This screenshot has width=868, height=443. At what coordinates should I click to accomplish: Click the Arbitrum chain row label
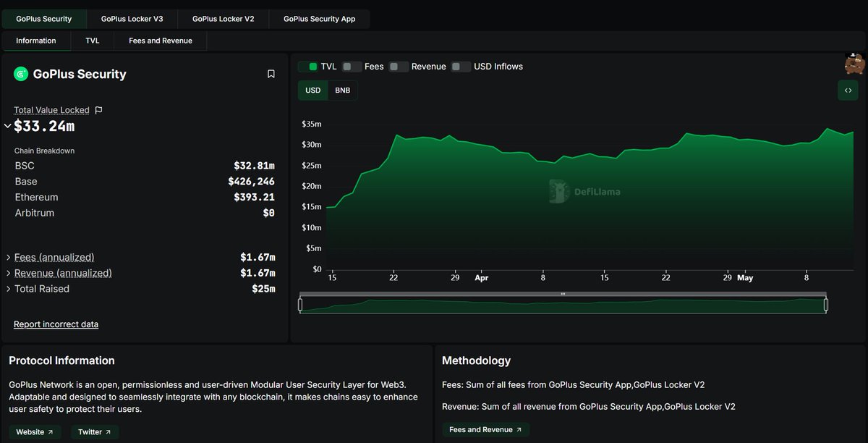34,213
